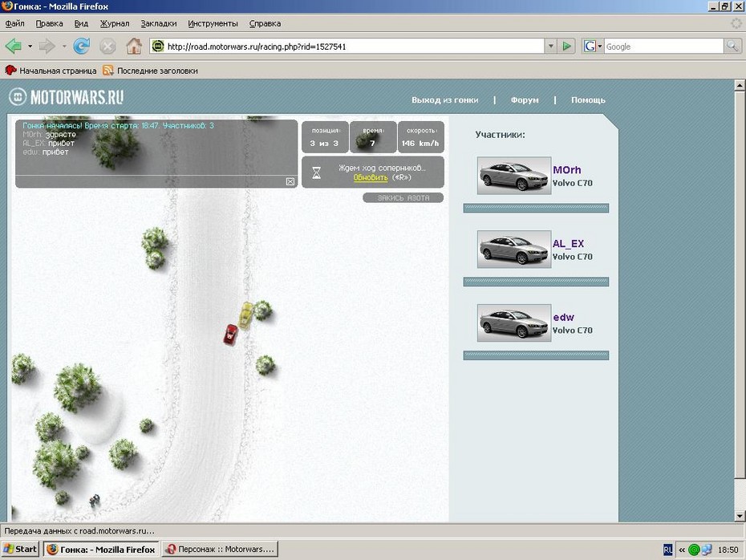
Task: Click the page scrollbar up arrow
Action: point(740,86)
